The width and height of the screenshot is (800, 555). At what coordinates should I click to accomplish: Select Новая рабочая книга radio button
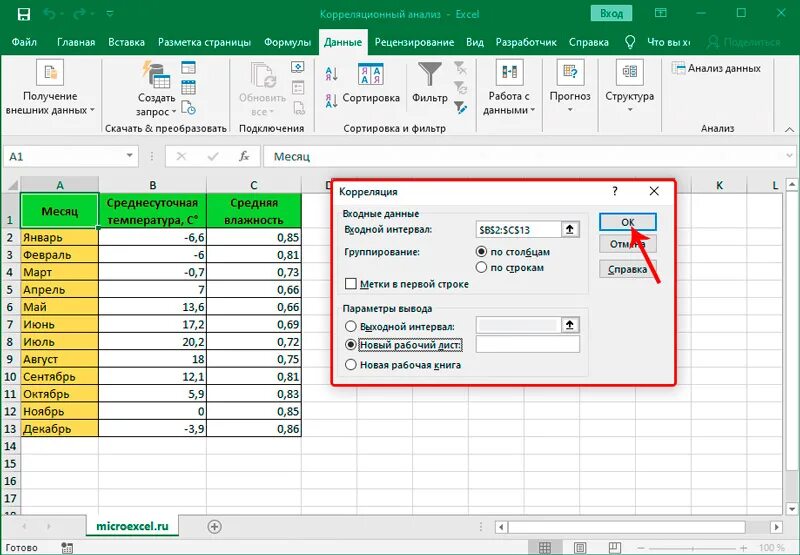351,365
